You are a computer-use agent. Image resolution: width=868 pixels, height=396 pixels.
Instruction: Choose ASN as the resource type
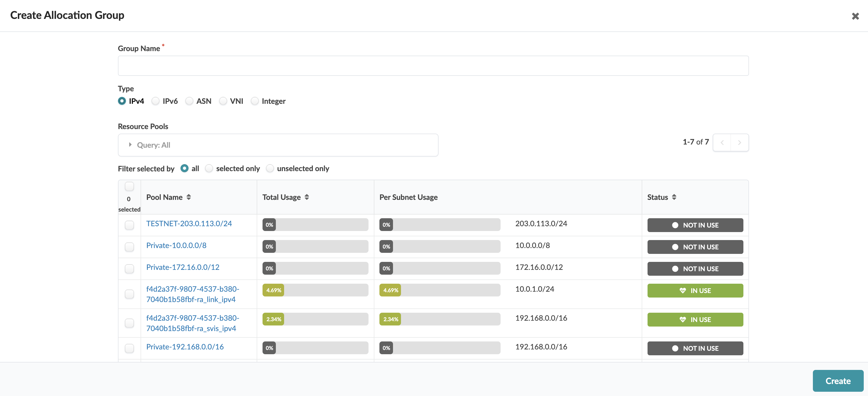(189, 101)
